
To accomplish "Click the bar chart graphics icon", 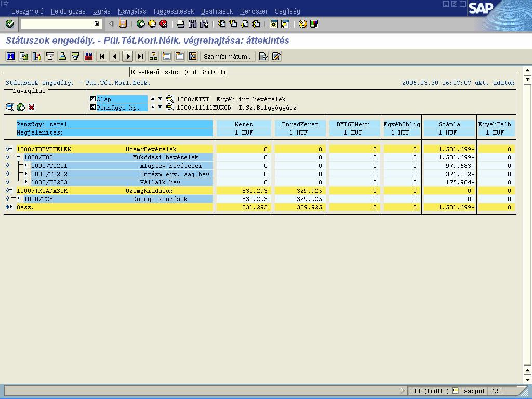I will [37, 56].
